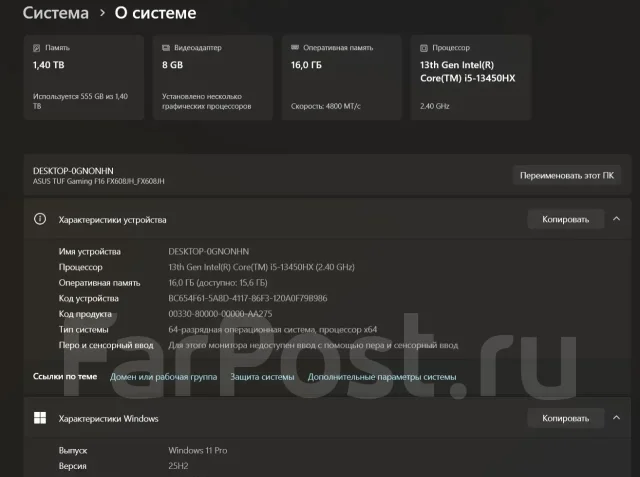The image size is (640, 477).
Task: Click the DESKTOP-0GNONHN heading above the model
Action: [x=73, y=171]
